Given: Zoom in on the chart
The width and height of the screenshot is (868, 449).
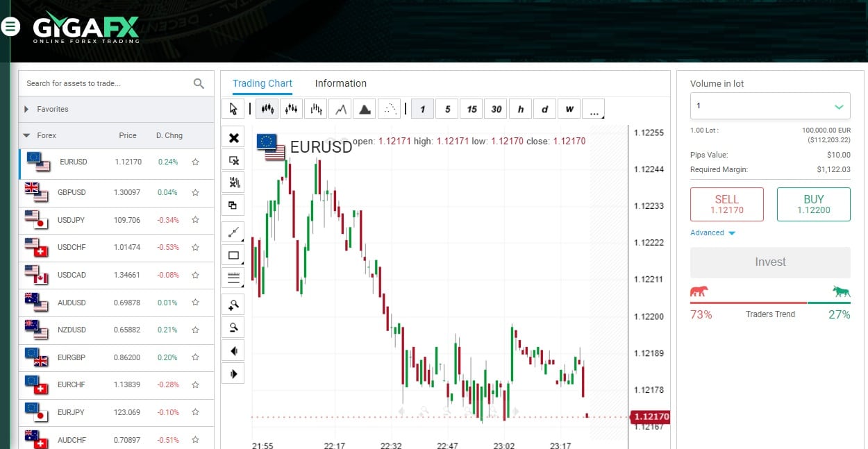Looking at the screenshot, I should pos(233,305).
